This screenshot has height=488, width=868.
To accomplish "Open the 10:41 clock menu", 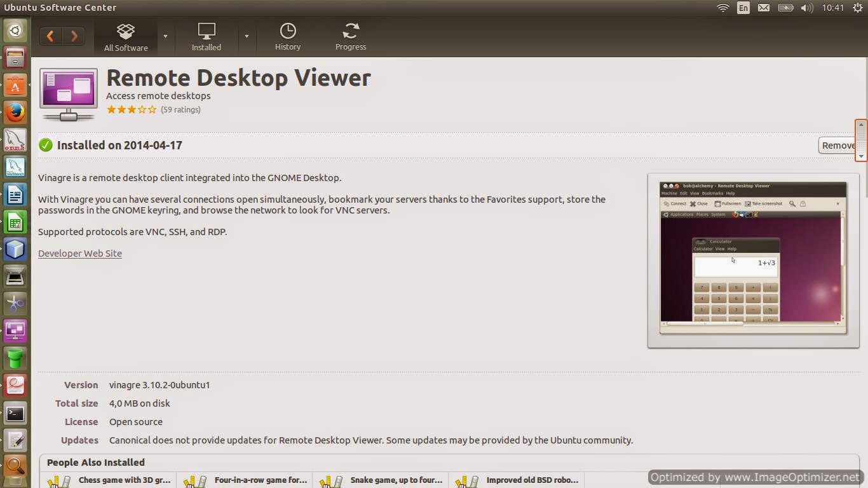I will click(x=832, y=8).
